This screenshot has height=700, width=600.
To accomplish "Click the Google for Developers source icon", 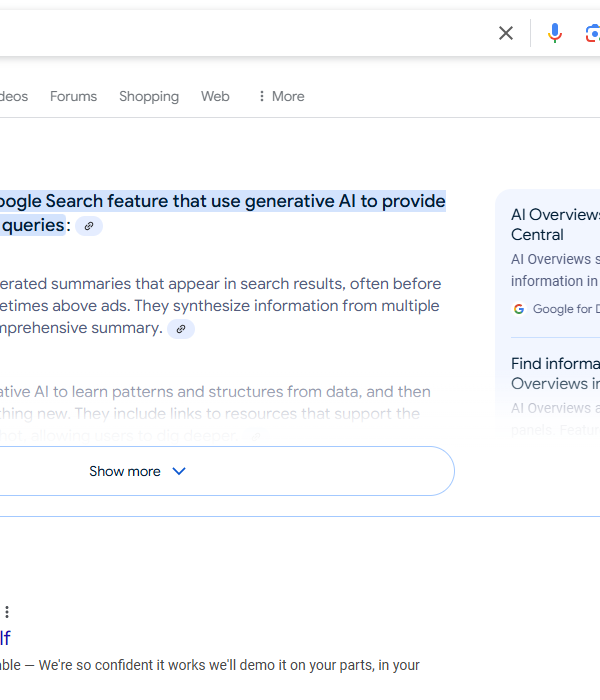I will click(x=519, y=309).
